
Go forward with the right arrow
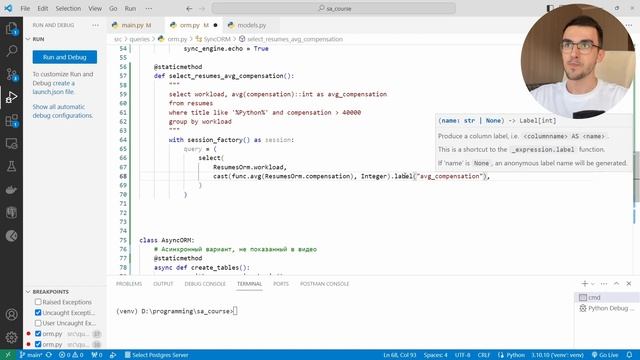[x=202, y=8]
